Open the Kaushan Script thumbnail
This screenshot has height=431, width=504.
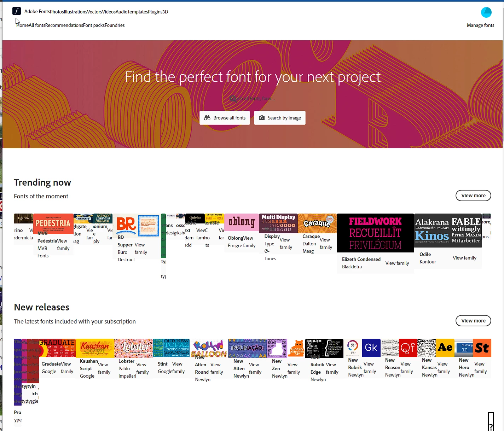[95, 348]
